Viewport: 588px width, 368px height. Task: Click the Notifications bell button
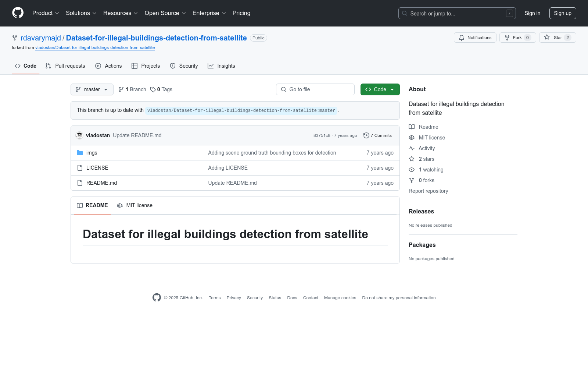pyautogui.click(x=475, y=38)
